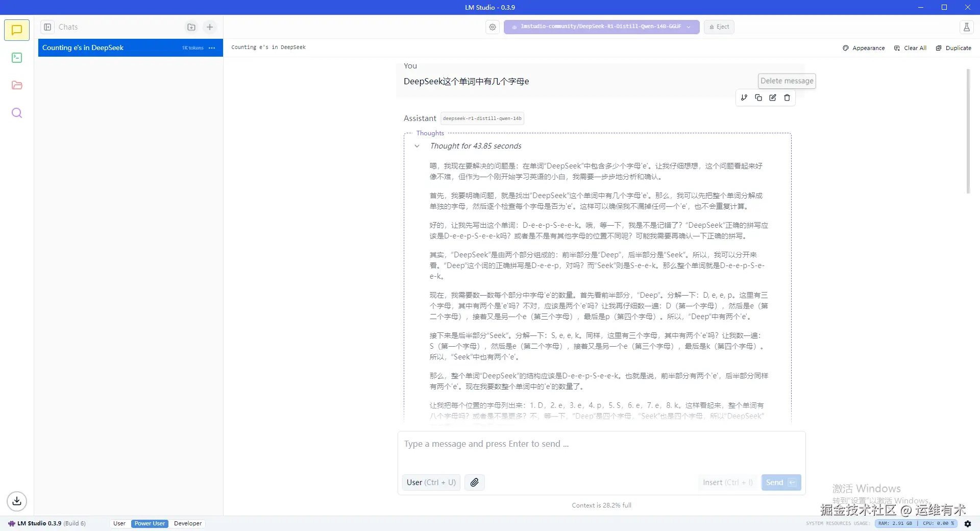Open the Downloads panel icon

(17, 501)
